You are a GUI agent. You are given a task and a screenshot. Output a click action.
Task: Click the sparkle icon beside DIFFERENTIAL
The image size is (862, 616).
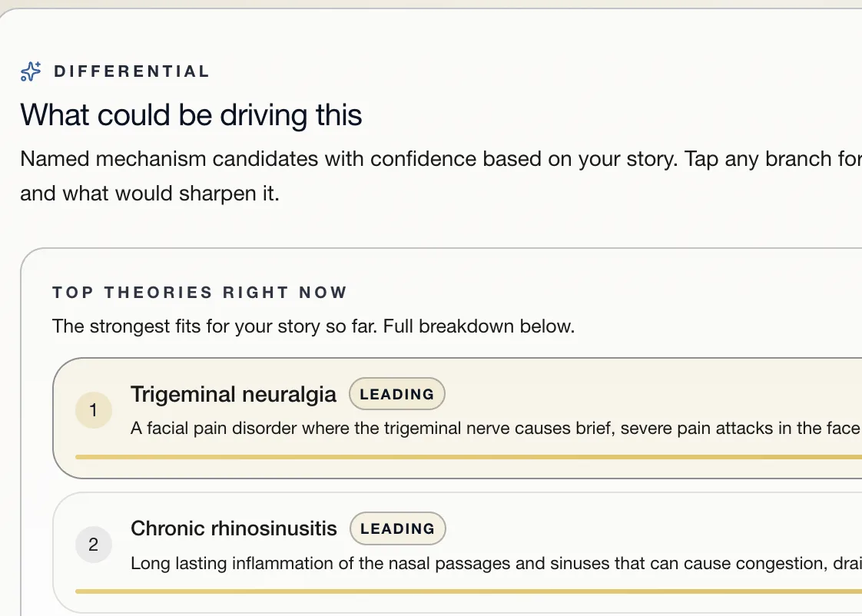[31, 71]
